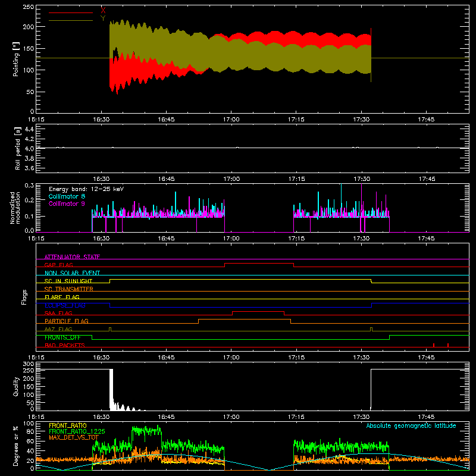Click the 17:00 tick under Quality plot
This screenshot has height=476, width=476.
click(x=231, y=417)
